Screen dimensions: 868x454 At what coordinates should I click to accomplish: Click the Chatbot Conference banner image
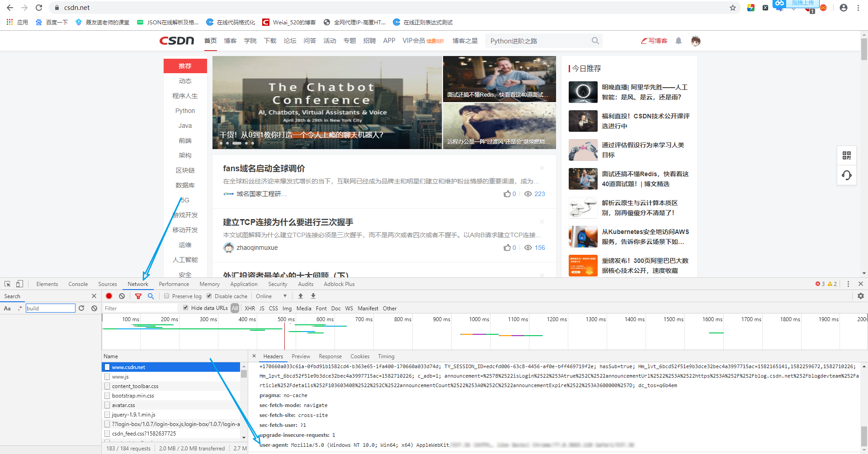[x=327, y=103]
